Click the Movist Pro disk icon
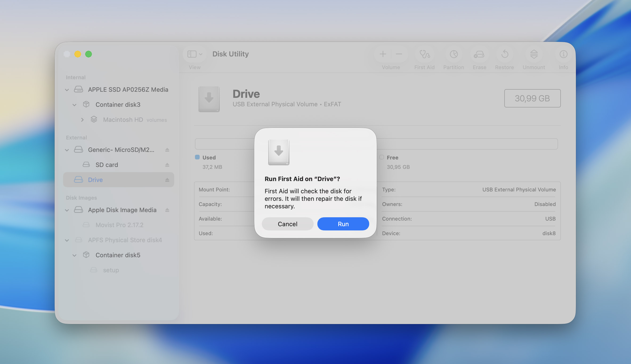Viewport: 631px width, 364px height. pyautogui.click(x=86, y=225)
